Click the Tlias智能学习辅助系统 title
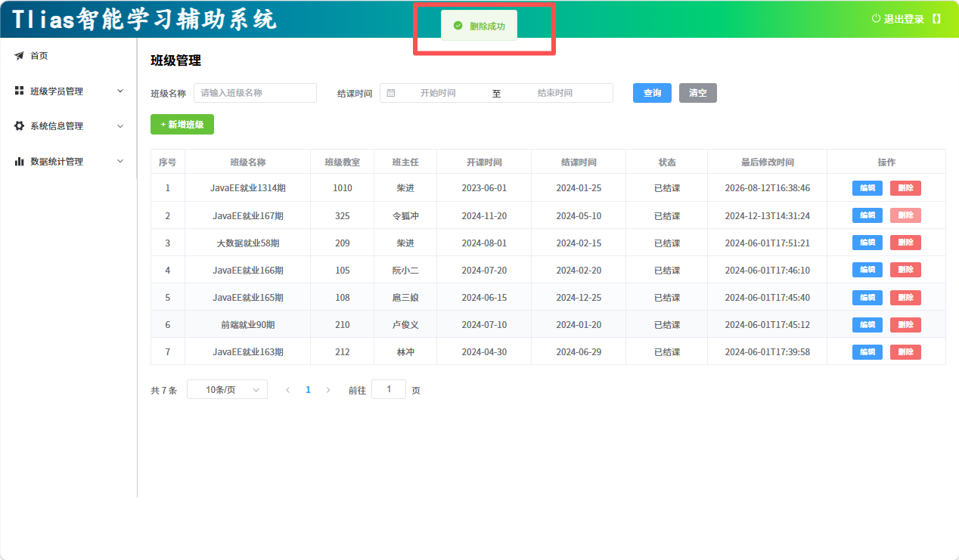 [x=144, y=20]
